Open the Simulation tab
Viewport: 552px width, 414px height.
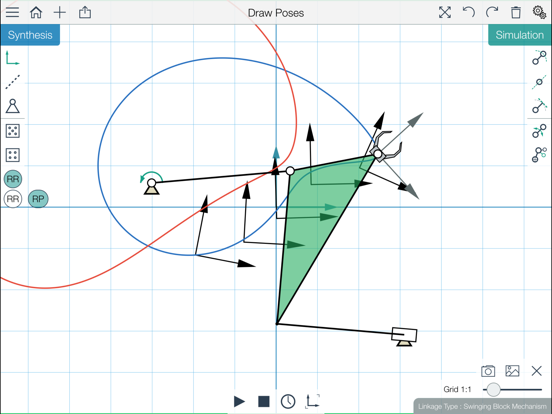point(520,35)
